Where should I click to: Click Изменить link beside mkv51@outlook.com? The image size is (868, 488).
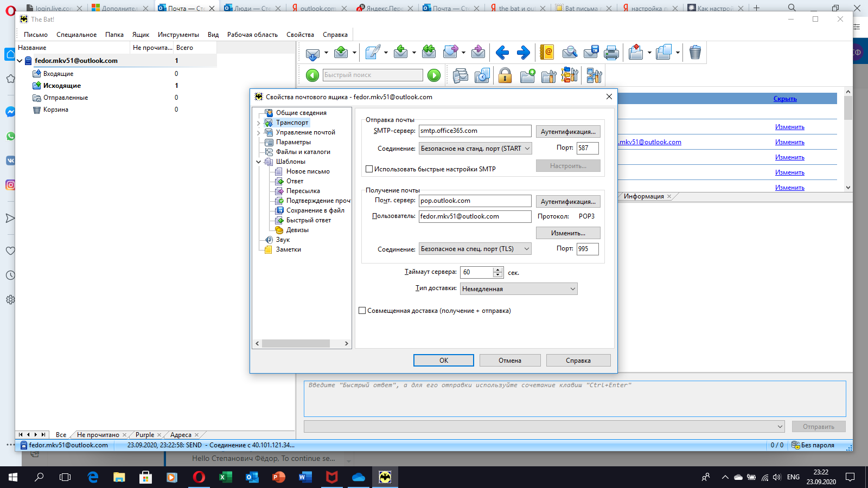pos(789,142)
